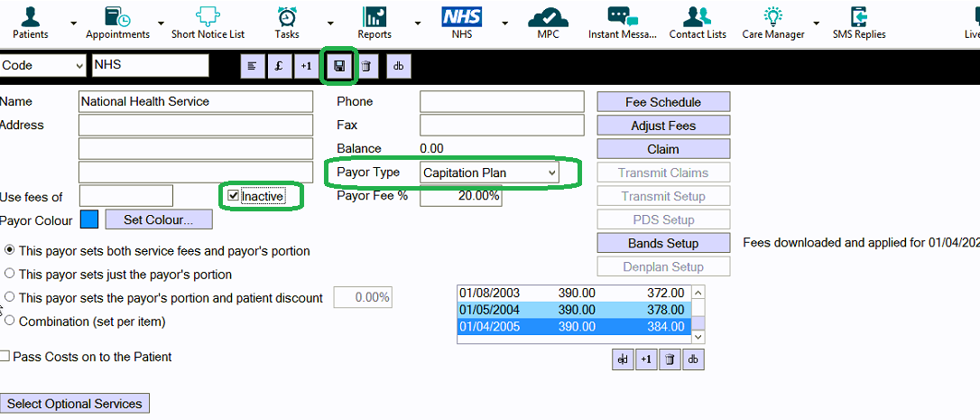Click the NHS code input field
This screenshot has width=980, height=420.
click(x=151, y=65)
